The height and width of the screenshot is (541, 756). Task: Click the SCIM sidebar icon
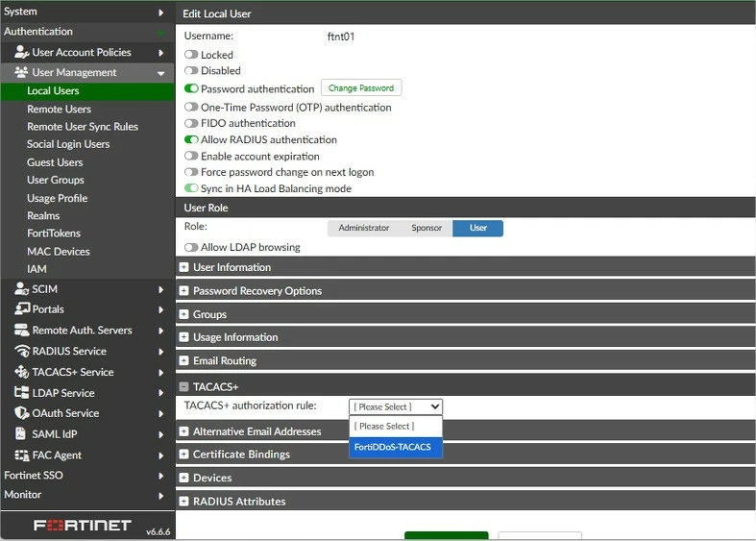point(22,289)
